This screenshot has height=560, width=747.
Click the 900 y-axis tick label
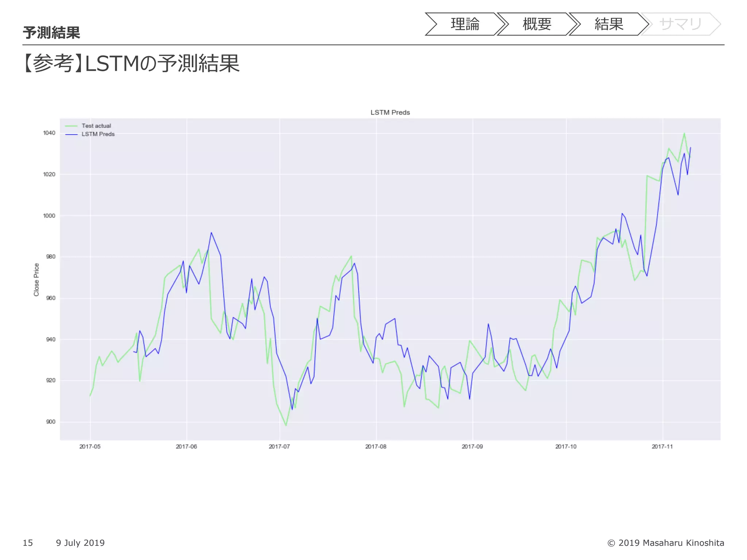51,422
